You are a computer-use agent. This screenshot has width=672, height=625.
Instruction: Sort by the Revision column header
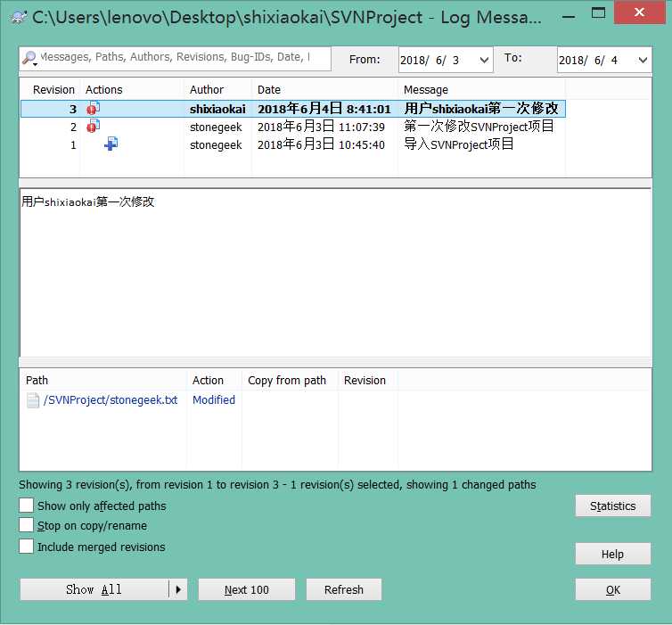click(x=53, y=89)
